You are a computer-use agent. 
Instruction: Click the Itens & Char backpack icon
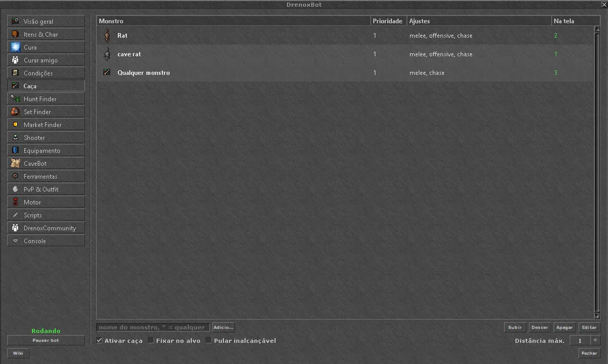click(15, 34)
